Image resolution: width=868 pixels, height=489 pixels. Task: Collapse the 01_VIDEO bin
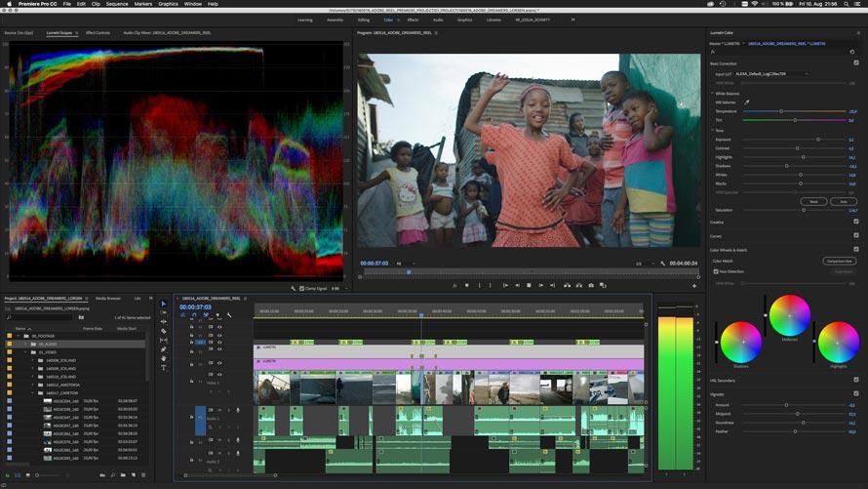pyautogui.click(x=25, y=352)
